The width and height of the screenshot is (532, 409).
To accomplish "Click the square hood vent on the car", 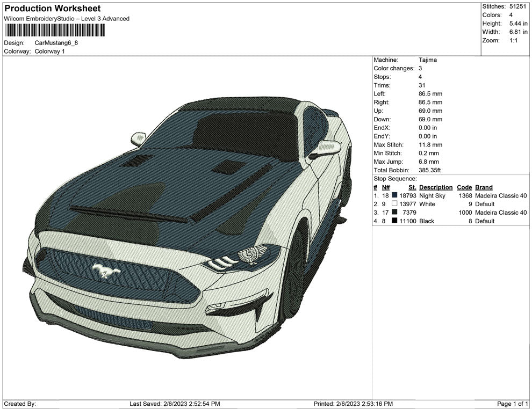I will click(x=229, y=167).
